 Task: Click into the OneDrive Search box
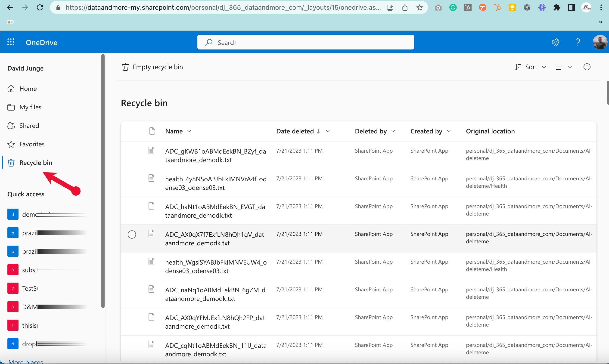[305, 42]
